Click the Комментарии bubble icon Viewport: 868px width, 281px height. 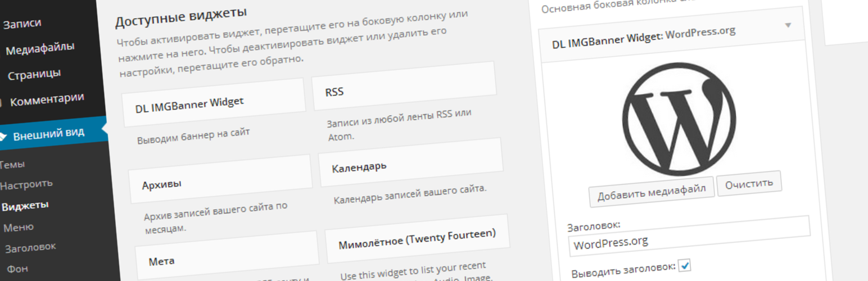click(x=2, y=103)
